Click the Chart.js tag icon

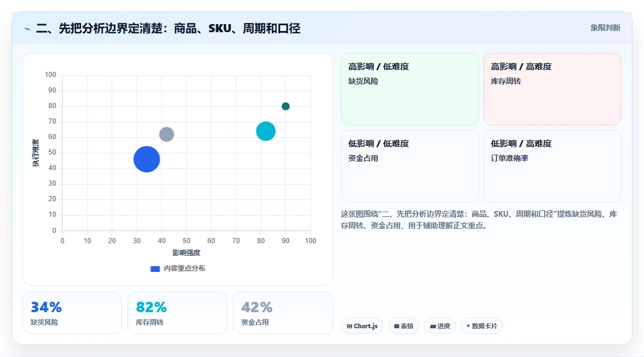tap(350, 326)
